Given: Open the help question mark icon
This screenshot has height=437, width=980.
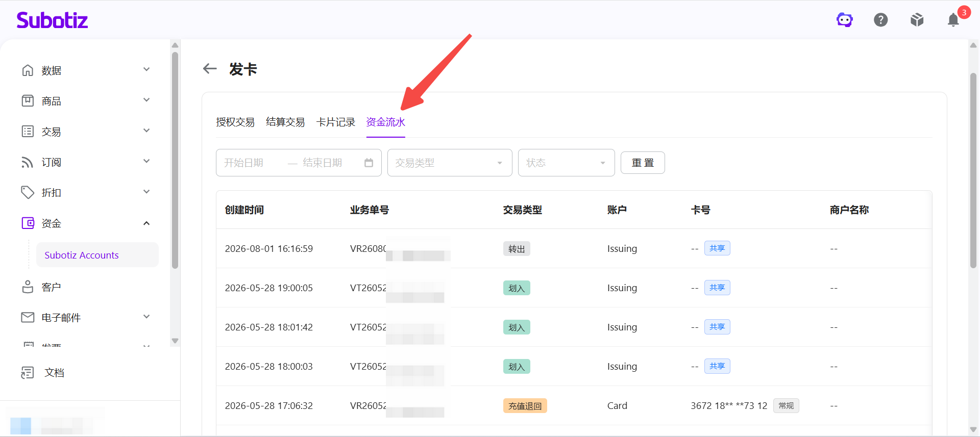Looking at the screenshot, I should coord(881,20).
